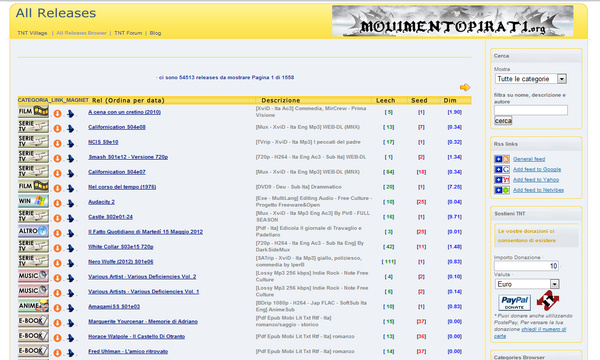
Task: Open Audacity 2 release link
Action: (x=101, y=202)
